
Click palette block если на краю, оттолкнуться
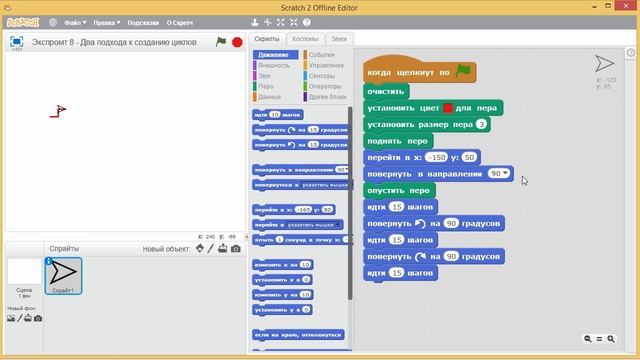[298, 335]
